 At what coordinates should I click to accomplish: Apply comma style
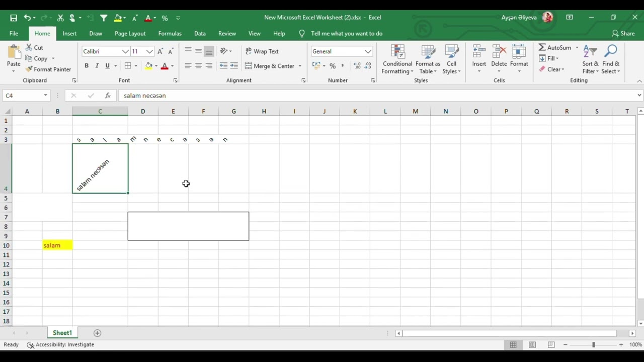pyautogui.click(x=343, y=66)
